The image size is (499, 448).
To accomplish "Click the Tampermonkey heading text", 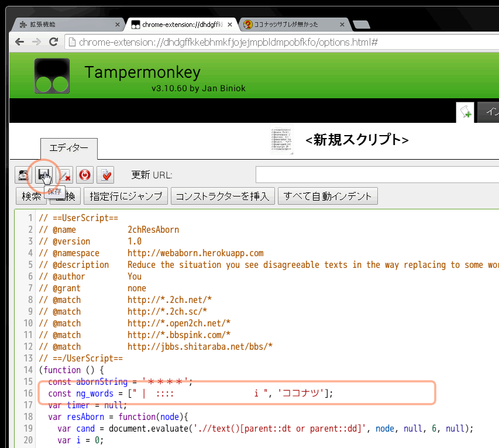I will (143, 72).
